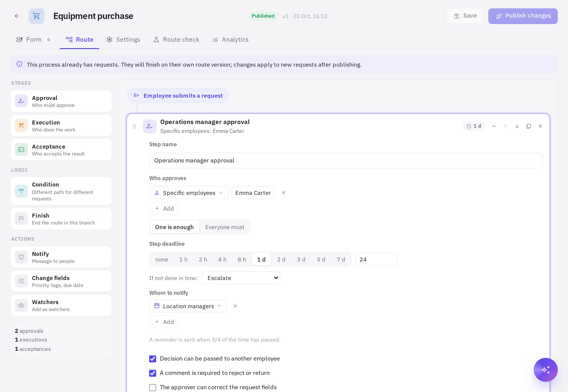Open the Analytics tab
Viewport: 568px width, 392px height.
pyautogui.click(x=230, y=40)
